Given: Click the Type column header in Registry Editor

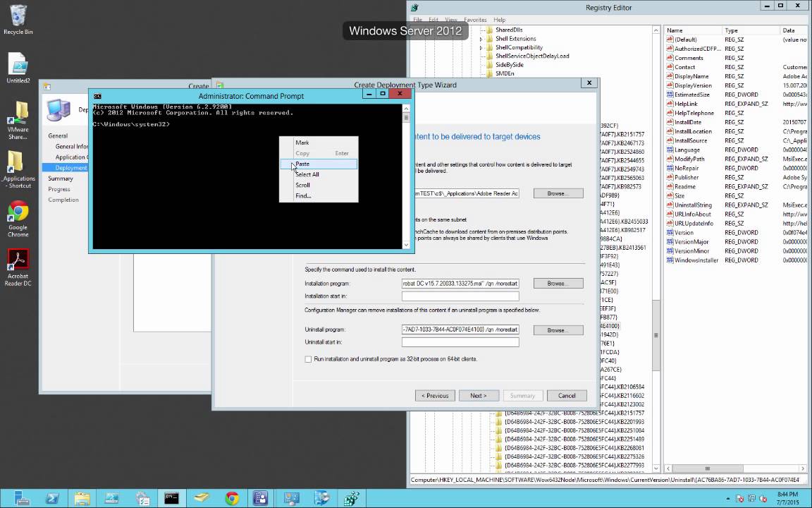Looking at the screenshot, I should [x=751, y=30].
